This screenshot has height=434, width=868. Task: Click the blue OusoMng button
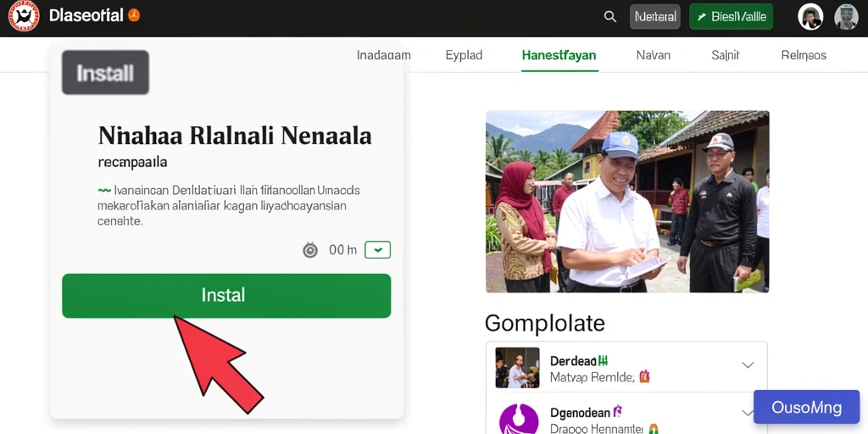pos(809,408)
